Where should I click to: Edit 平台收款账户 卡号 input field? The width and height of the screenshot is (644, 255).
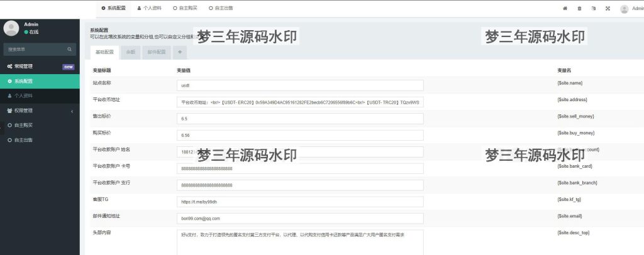(300, 168)
